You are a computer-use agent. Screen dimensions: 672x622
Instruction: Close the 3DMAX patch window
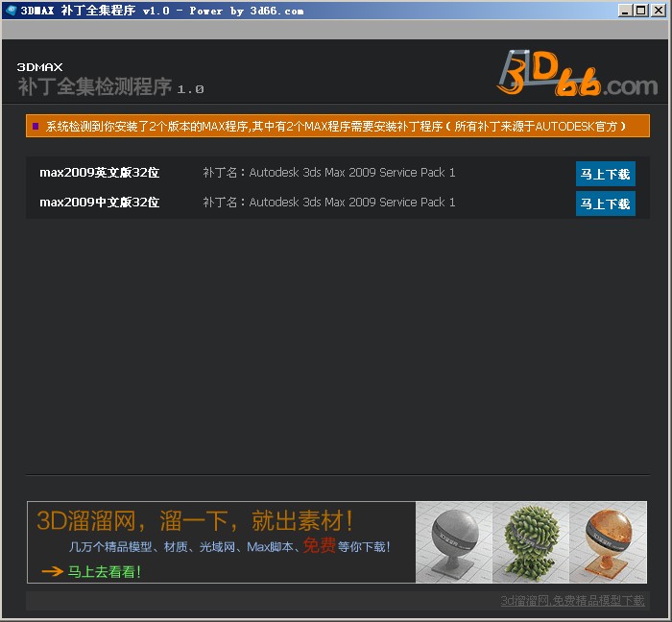pos(658,11)
